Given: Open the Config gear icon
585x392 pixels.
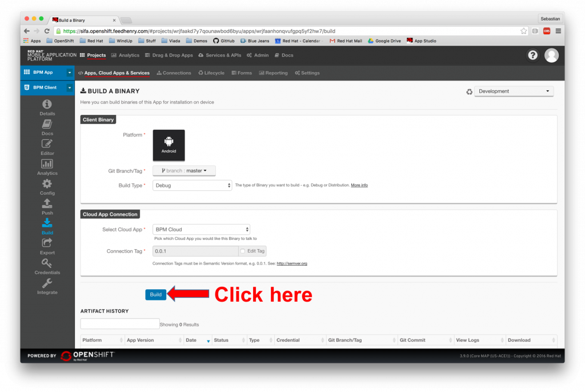Looking at the screenshot, I should 47,187.
